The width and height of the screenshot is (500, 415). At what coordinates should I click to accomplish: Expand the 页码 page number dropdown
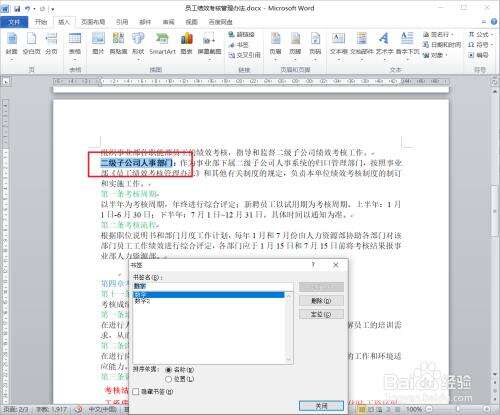point(315,45)
